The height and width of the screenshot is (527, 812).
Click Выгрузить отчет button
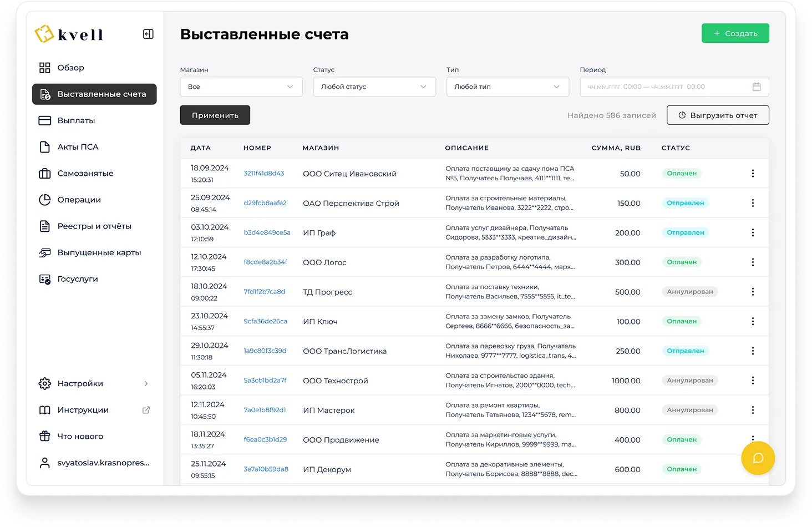[x=718, y=115]
